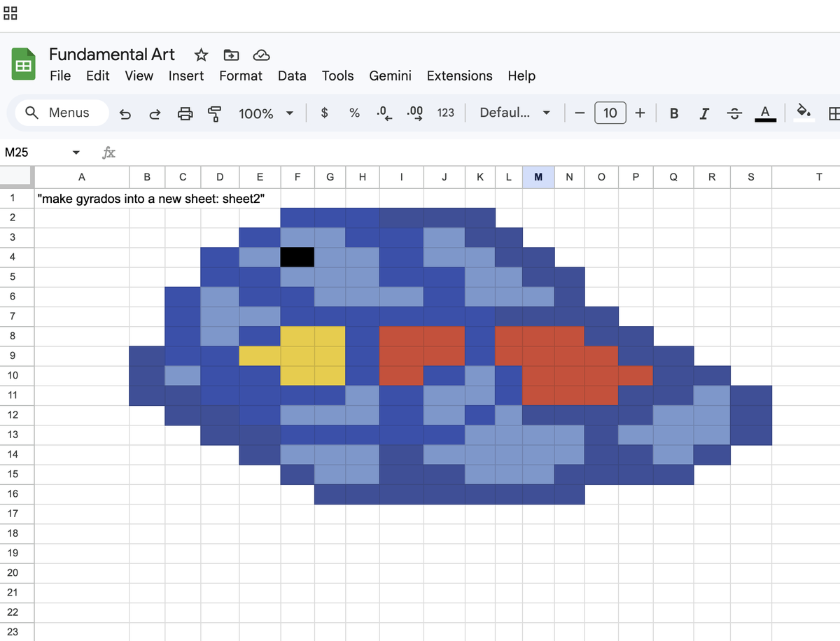Rename the Fundamental Art title

click(112, 55)
